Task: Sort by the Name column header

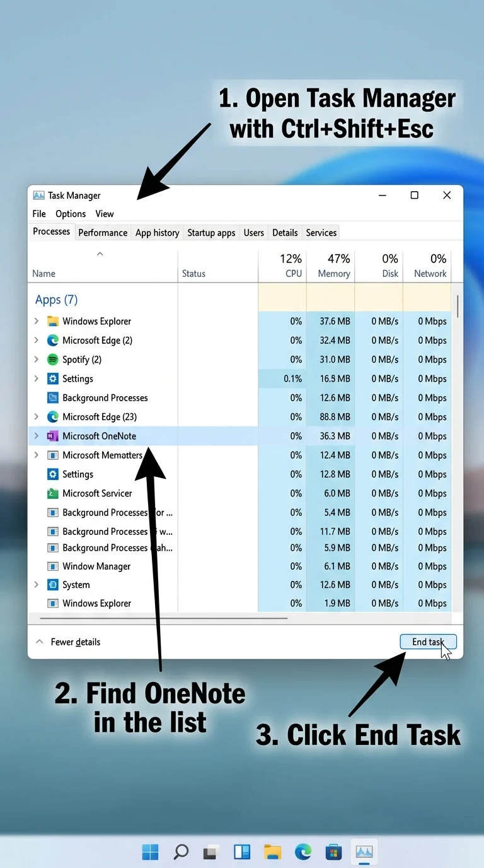Action: pyautogui.click(x=43, y=274)
